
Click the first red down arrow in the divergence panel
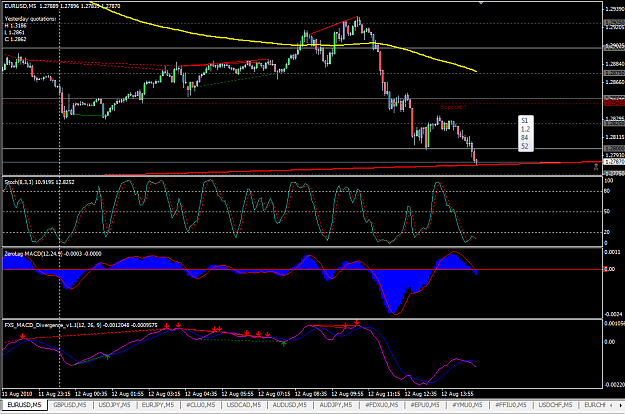[23, 337]
